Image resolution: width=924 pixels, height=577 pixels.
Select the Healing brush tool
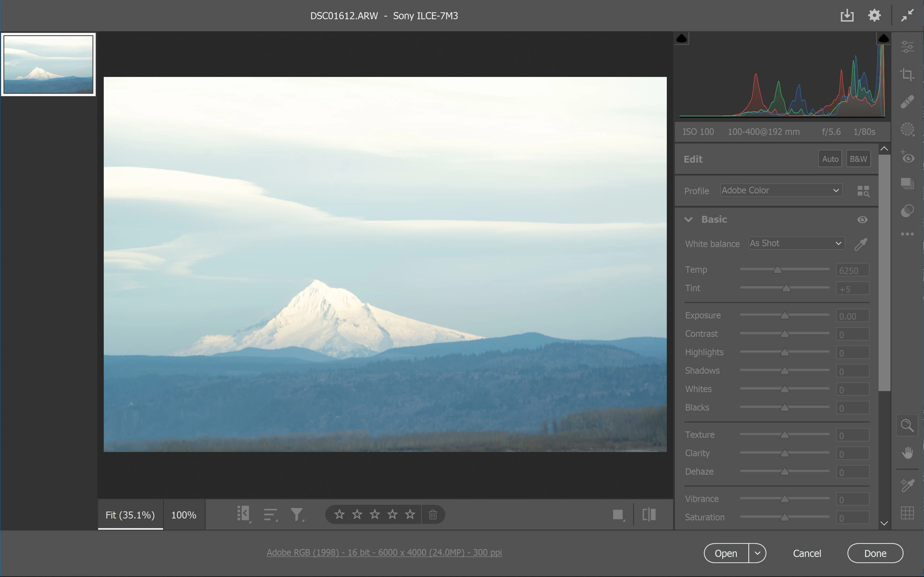tap(907, 102)
